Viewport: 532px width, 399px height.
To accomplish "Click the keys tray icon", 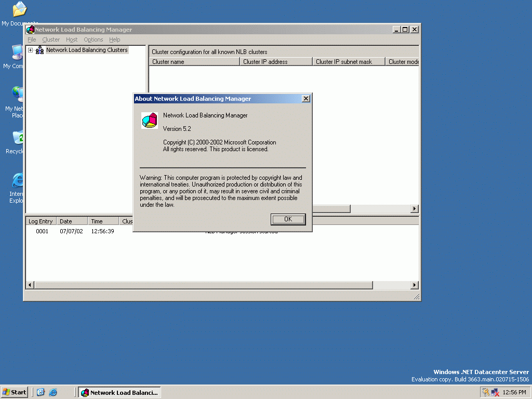I will click(x=486, y=393).
